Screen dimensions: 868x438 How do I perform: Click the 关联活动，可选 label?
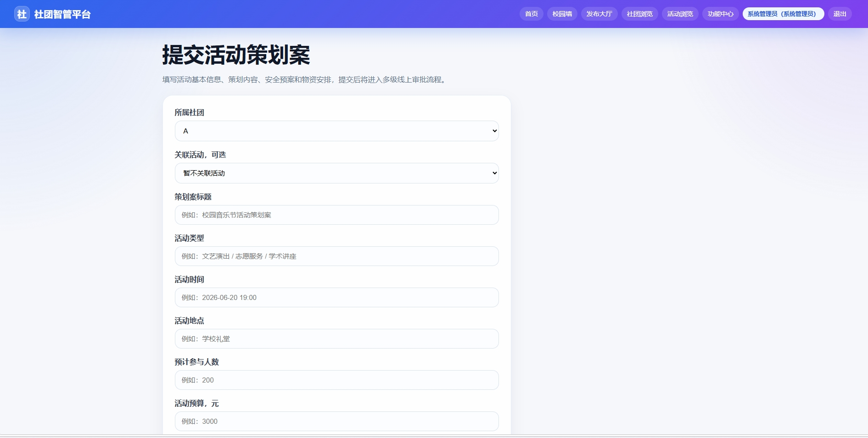201,155
